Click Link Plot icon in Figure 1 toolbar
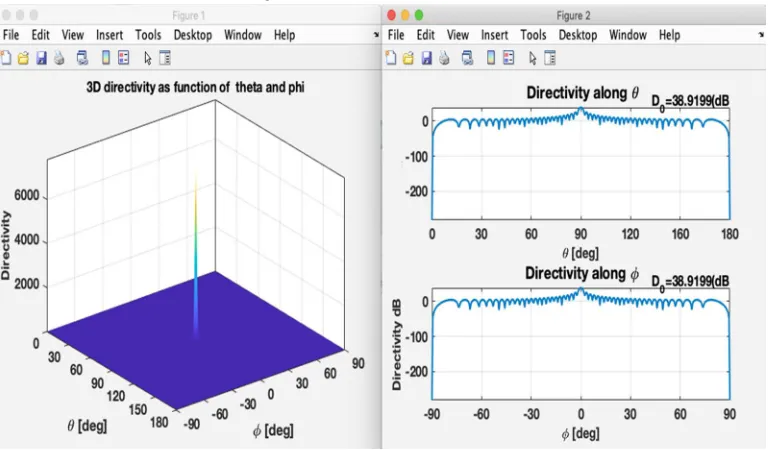Image resolution: width=780 pixels, height=450 pixels. click(82, 58)
